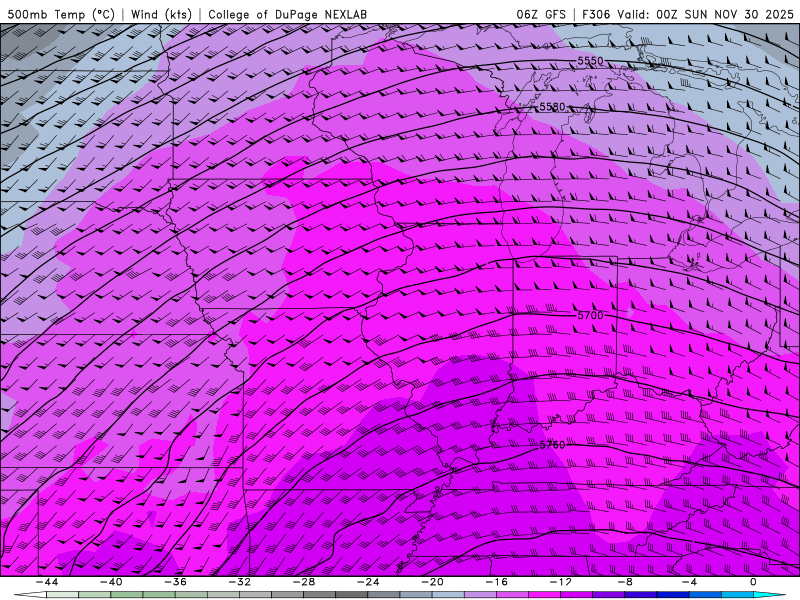The image size is (800, 600).
Task: Click the 5580 height contour label
Action: point(553,107)
